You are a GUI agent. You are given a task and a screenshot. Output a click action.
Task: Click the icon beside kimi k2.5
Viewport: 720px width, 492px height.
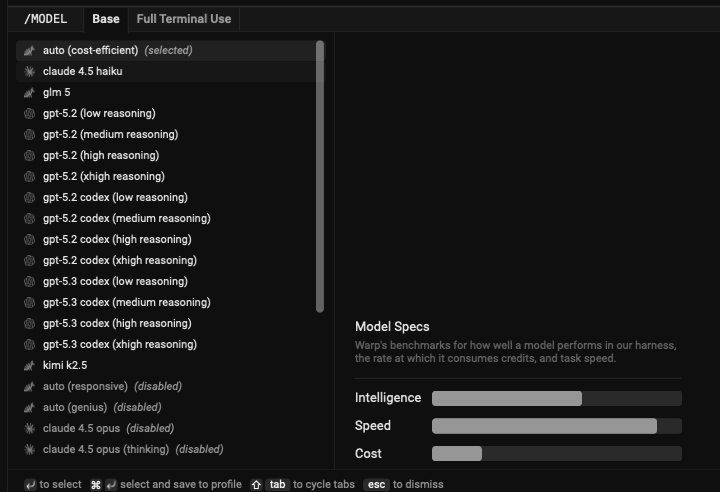tap(29, 366)
